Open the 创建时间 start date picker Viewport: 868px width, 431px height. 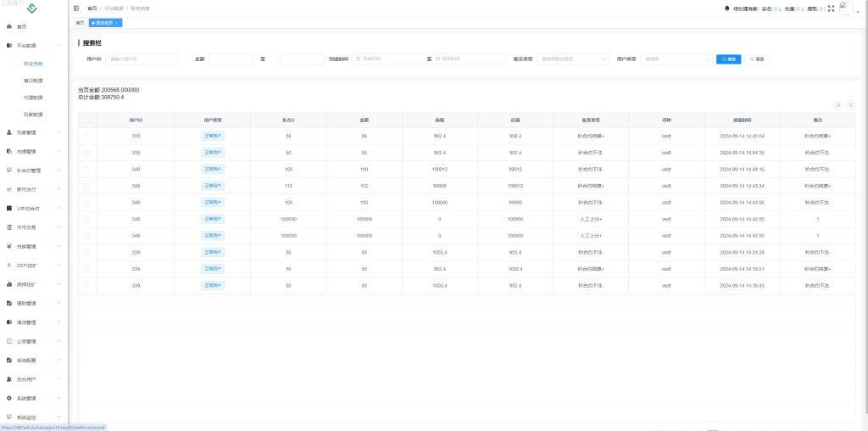(389, 59)
